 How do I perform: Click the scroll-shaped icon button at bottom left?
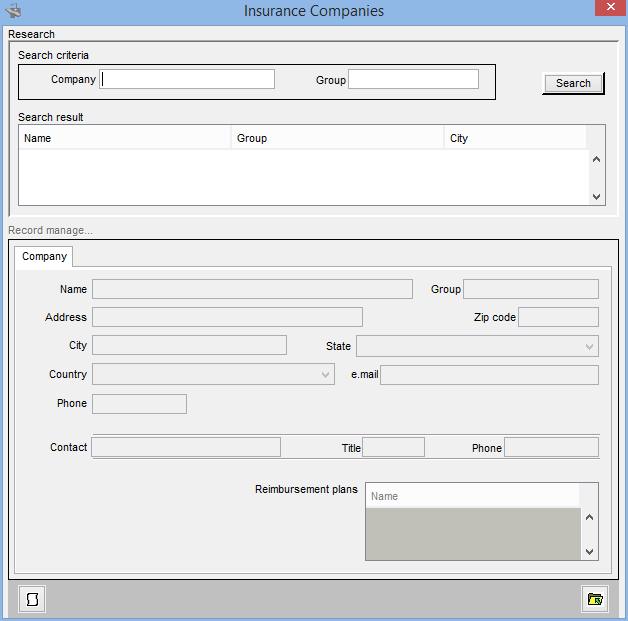32,599
